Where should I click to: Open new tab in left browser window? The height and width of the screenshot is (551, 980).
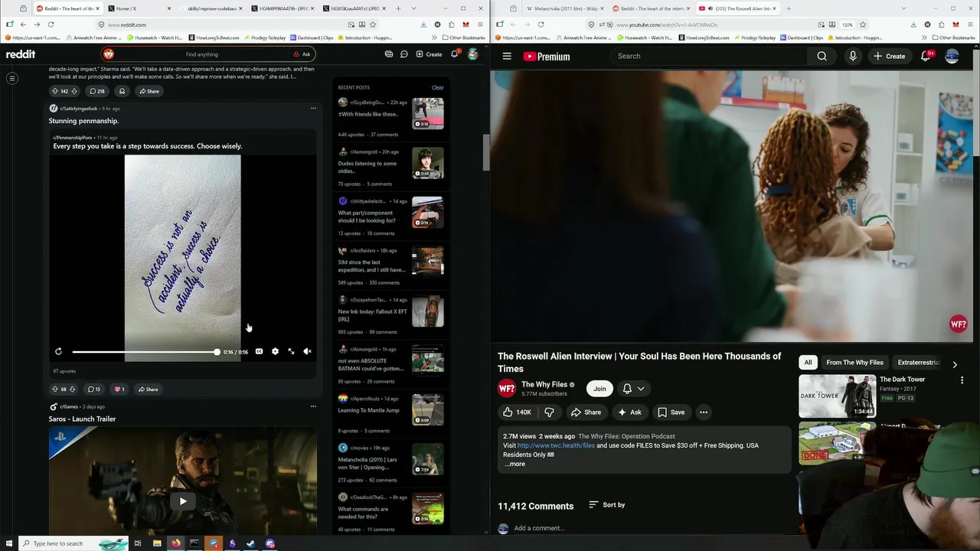pos(398,8)
